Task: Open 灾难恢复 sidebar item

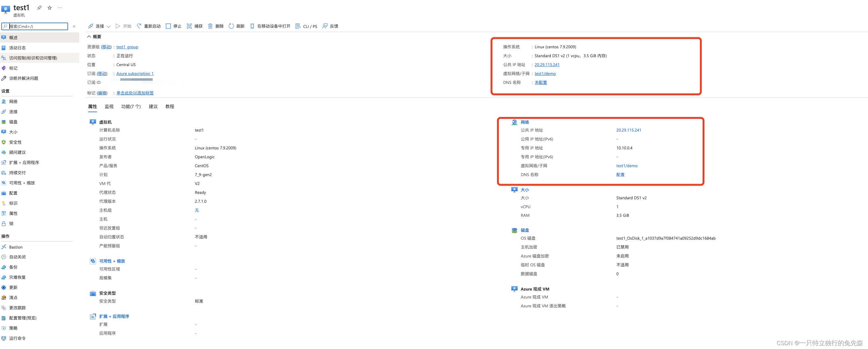Action: 39,277
